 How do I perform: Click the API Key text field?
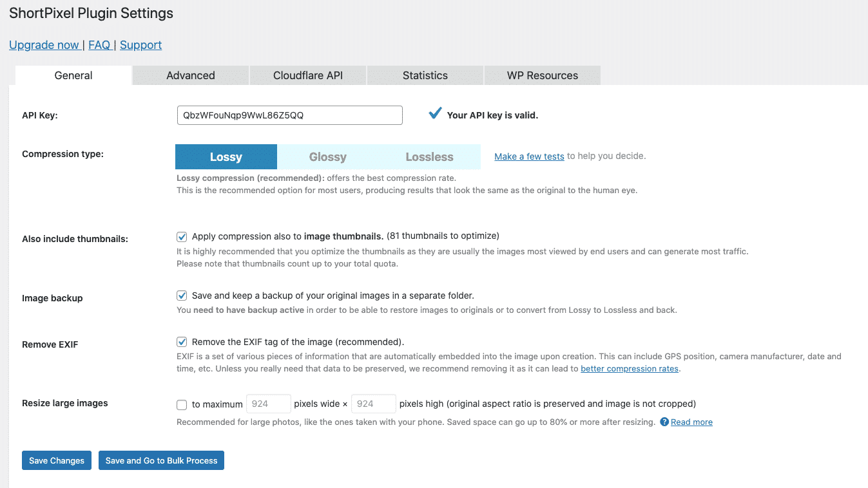[x=289, y=115]
